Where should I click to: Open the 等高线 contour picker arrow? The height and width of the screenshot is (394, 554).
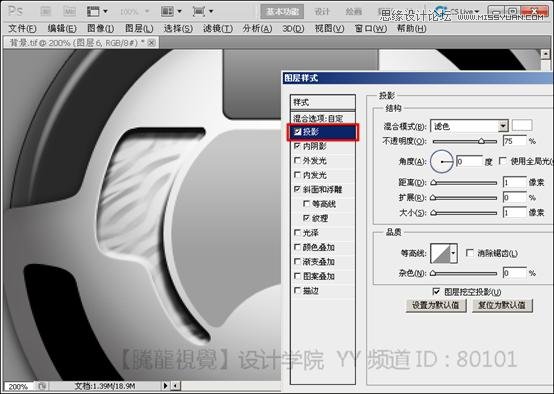453,253
